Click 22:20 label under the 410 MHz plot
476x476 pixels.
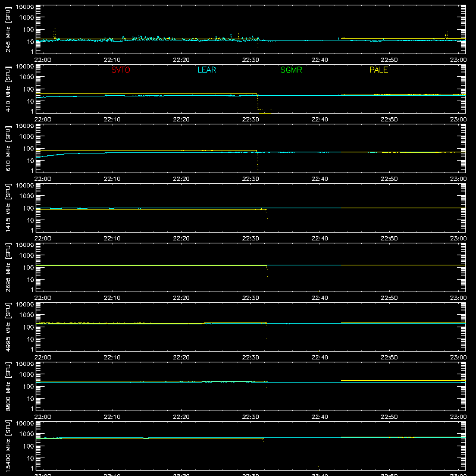click(x=181, y=120)
